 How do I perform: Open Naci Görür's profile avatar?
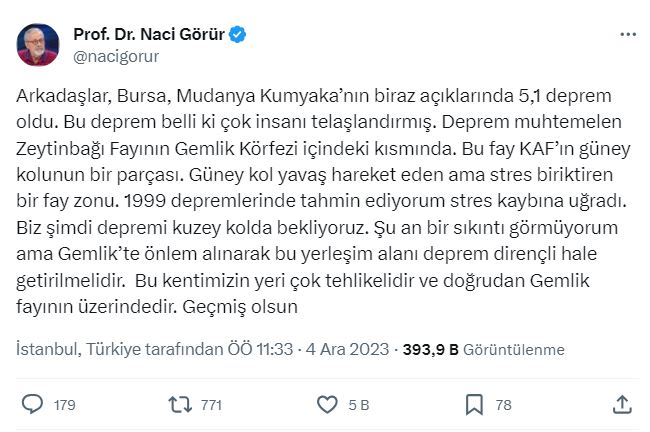(40, 45)
